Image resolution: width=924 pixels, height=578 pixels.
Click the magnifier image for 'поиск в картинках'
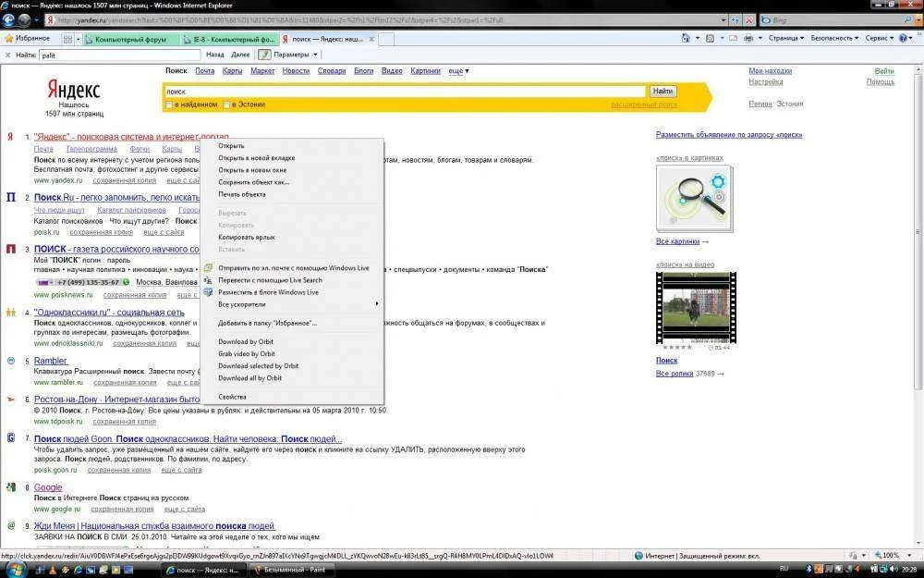click(694, 198)
